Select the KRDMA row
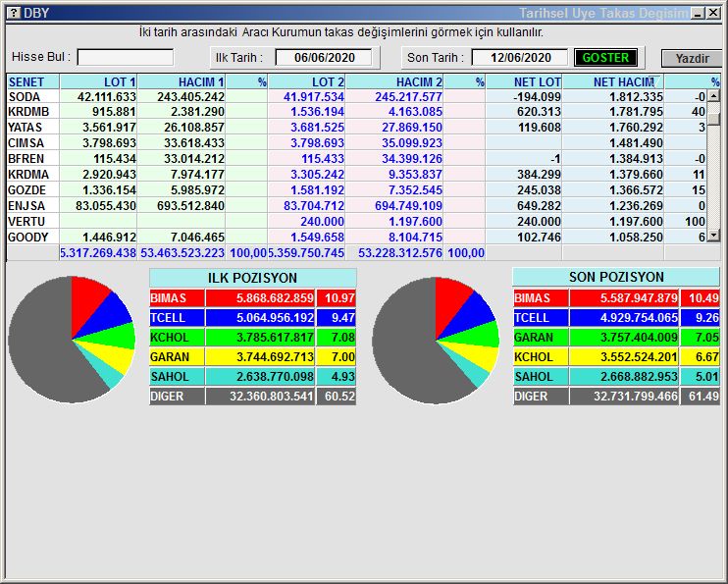Image resolution: width=728 pixels, height=584 pixels. tap(356, 175)
